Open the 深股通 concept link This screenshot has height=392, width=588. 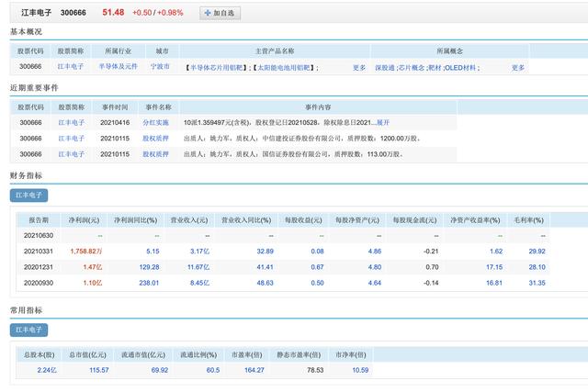click(x=385, y=68)
